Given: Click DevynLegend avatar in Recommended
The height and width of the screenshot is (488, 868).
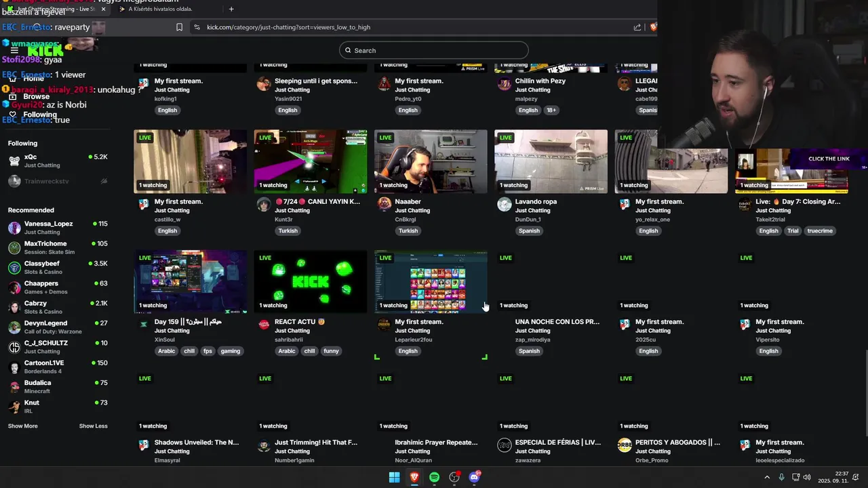Looking at the screenshot, I should pyautogui.click(x=14, y=327).
